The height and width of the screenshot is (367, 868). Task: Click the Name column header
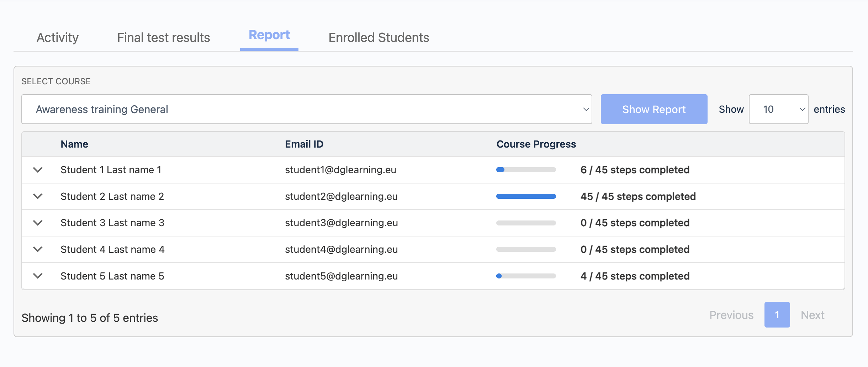(x=74, y=144)
